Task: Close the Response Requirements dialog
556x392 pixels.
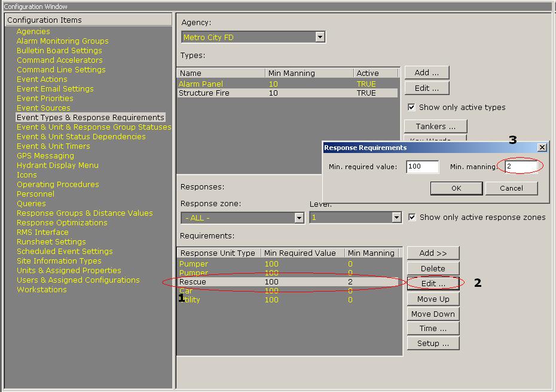Action: pos(542,147)
